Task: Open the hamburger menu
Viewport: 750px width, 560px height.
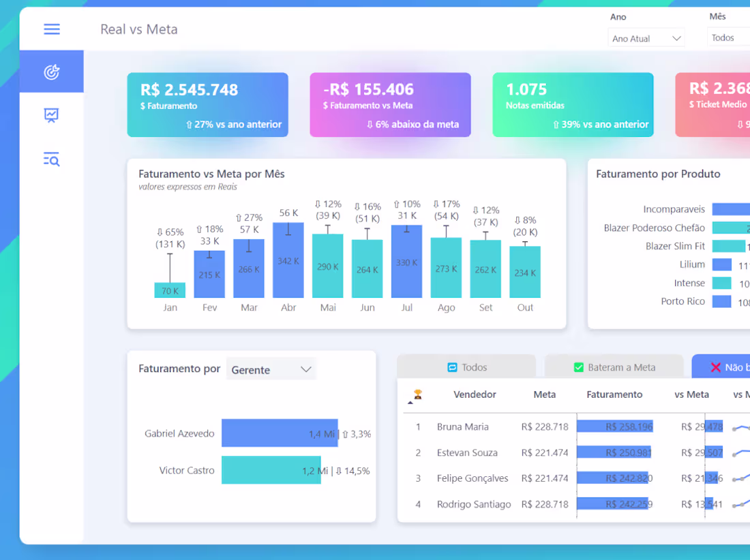Action: 52,29
